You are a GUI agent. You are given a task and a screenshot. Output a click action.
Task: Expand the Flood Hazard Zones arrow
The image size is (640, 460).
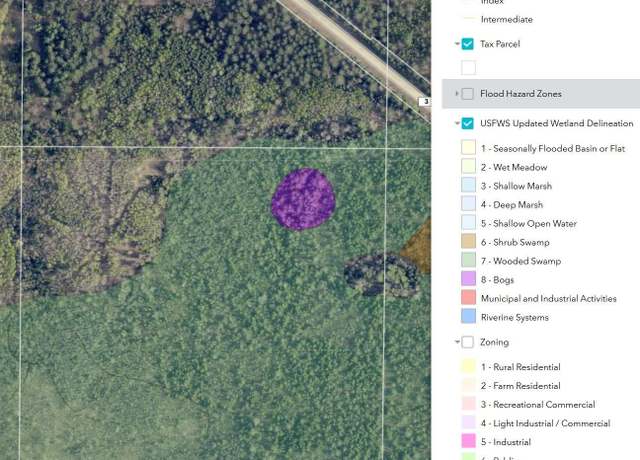pyautogui.click(x=457, y=94)
